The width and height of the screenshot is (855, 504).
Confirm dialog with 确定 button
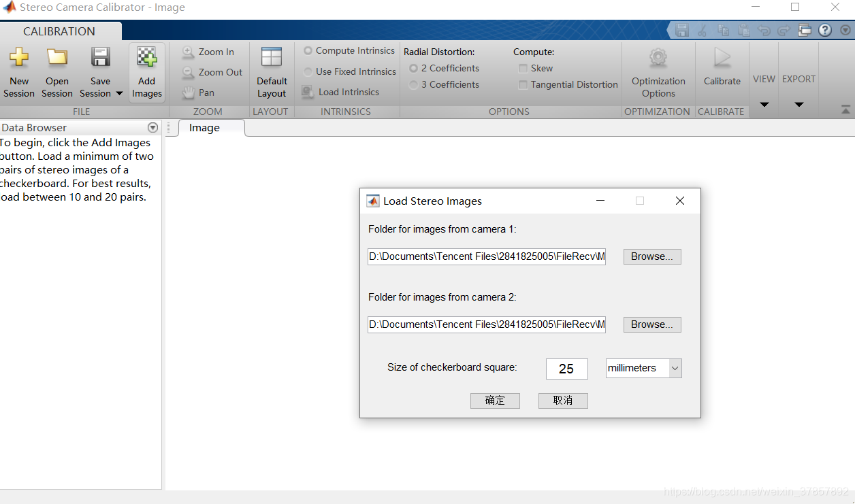pos(495,401)
